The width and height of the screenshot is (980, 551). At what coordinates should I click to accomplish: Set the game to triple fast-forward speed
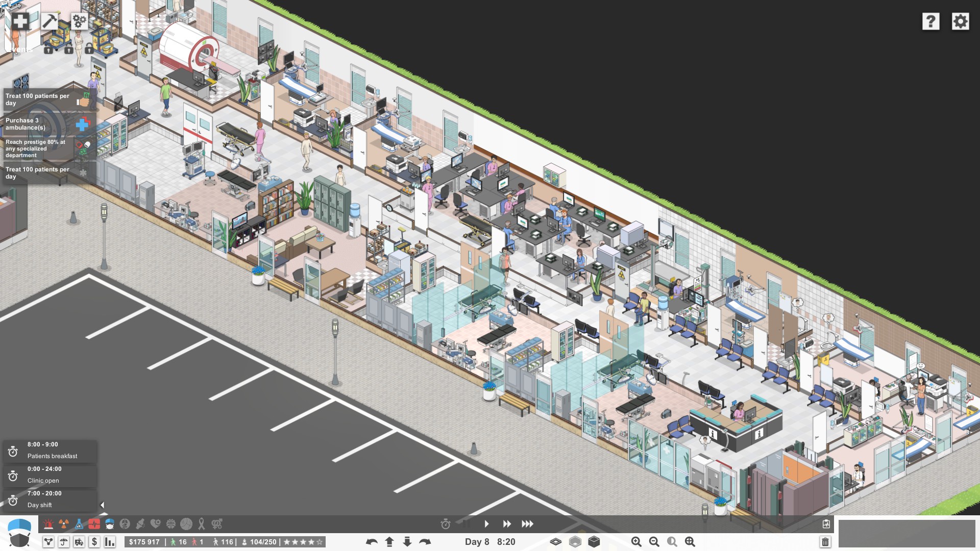(527, 524)
